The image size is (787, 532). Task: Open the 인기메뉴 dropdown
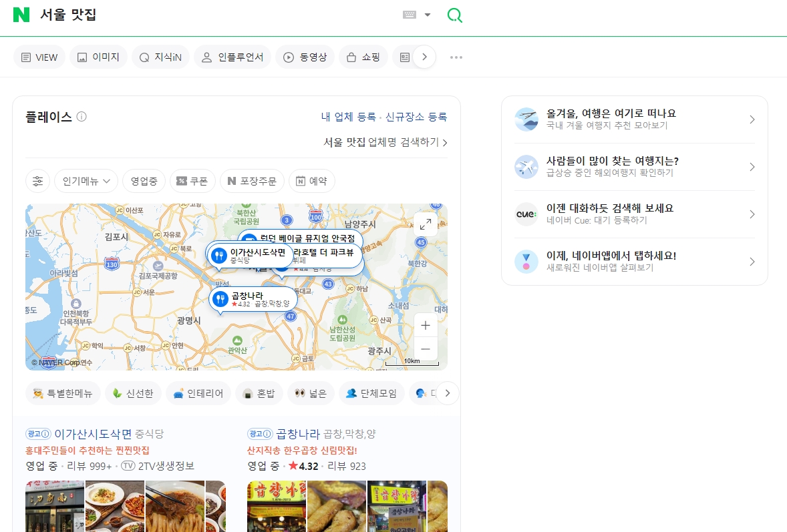86,180
